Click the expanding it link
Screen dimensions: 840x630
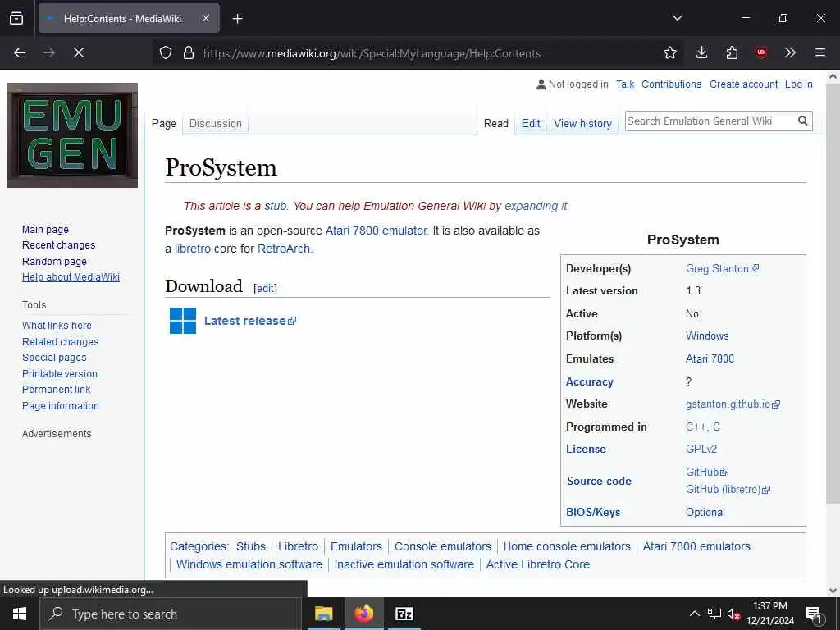(536, 206)
